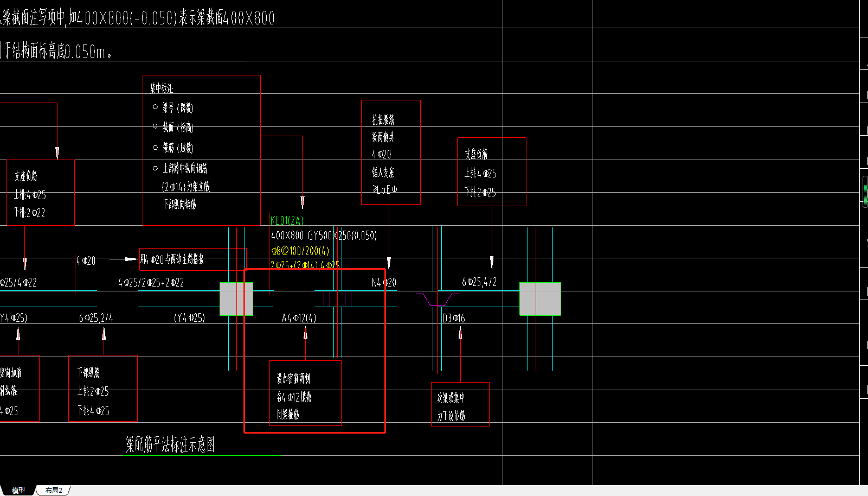Select the 下部纵向钢筋 text line
868x496 pixels.
click(x=179, y=204)
